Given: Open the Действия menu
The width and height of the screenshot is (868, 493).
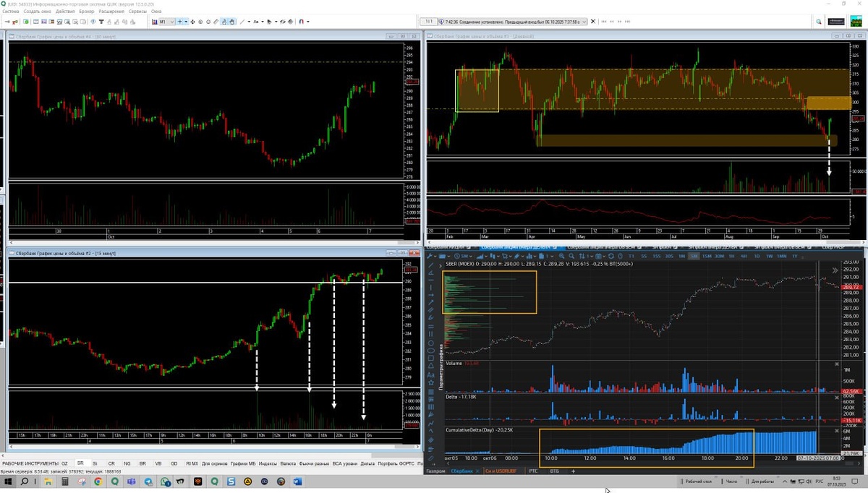Looking at the screenshot, I should click(65, 12).
